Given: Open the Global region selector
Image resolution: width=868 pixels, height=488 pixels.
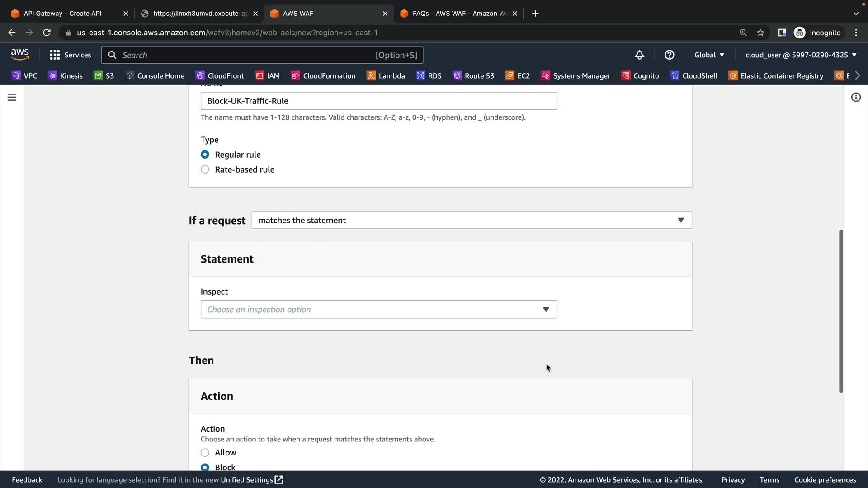Looking at the screenshot, I should coord(709,55).
